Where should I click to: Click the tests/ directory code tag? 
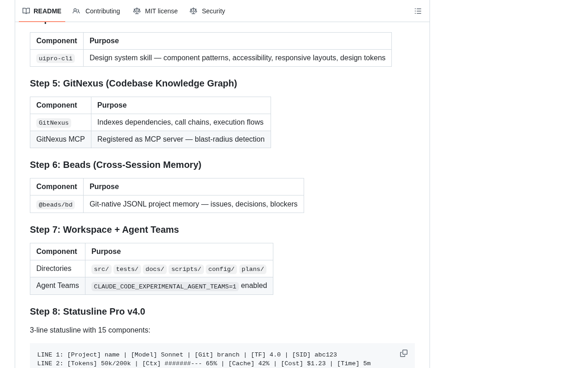(x=127, y=270)
